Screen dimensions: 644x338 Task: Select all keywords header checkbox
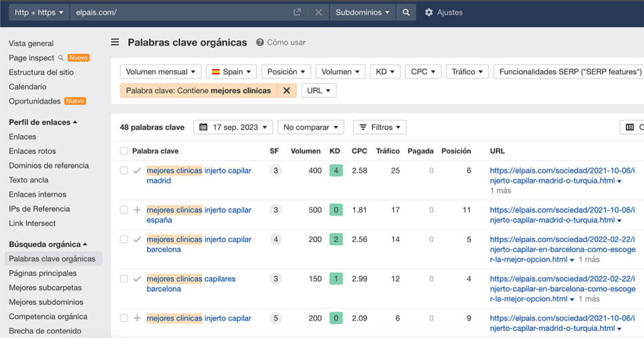point(124,151)
